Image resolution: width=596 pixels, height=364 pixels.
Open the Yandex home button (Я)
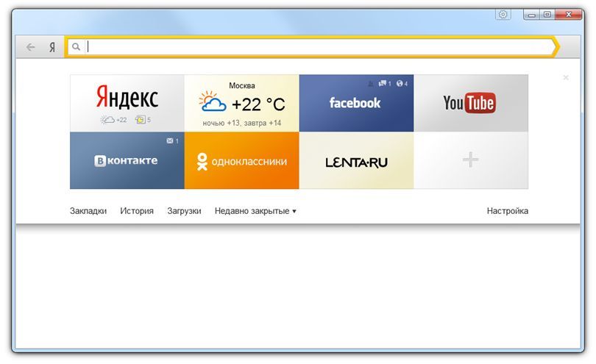point(52,47)
